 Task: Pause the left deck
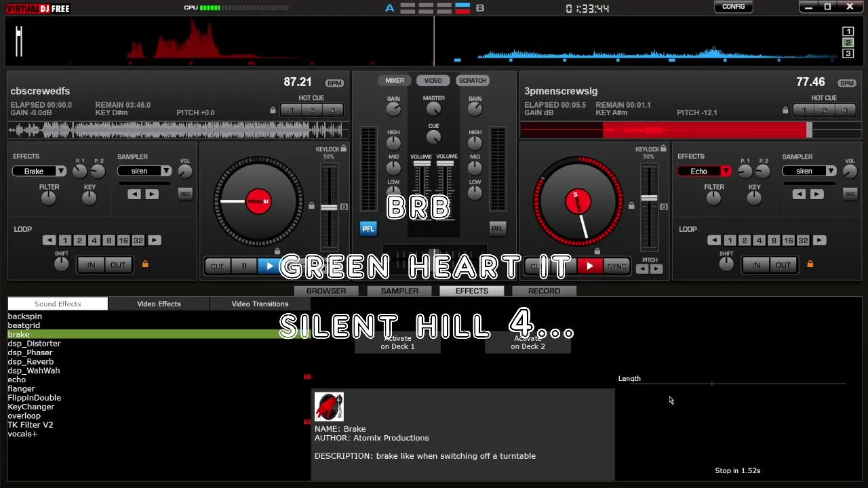point(244,266)
